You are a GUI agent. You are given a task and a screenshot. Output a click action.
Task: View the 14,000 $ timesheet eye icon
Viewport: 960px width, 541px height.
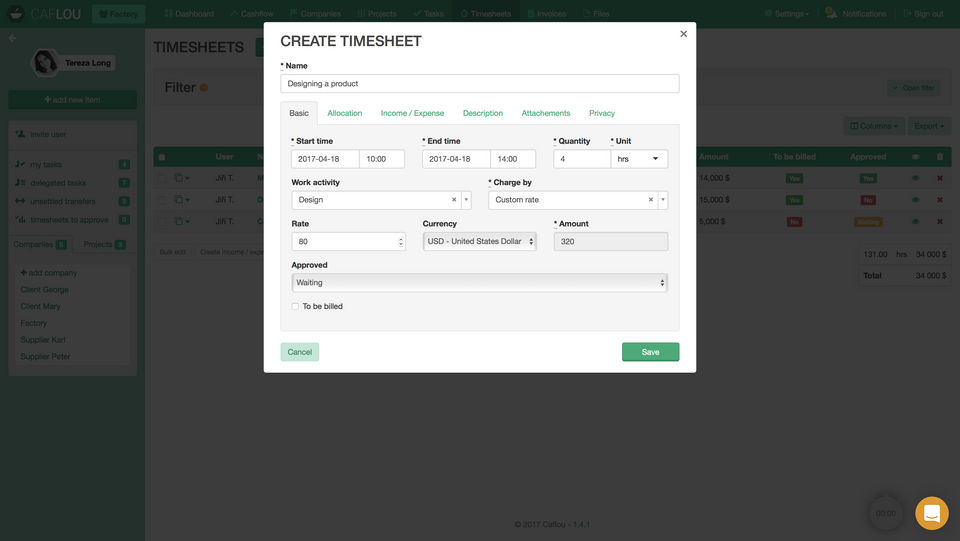(915, 178)
